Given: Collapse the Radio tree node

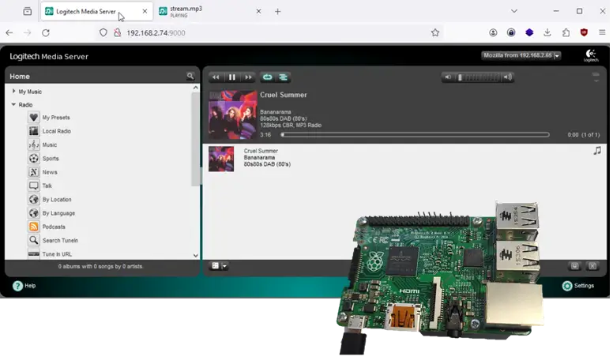Looking at the screenshot, I should tap(14, 104).
